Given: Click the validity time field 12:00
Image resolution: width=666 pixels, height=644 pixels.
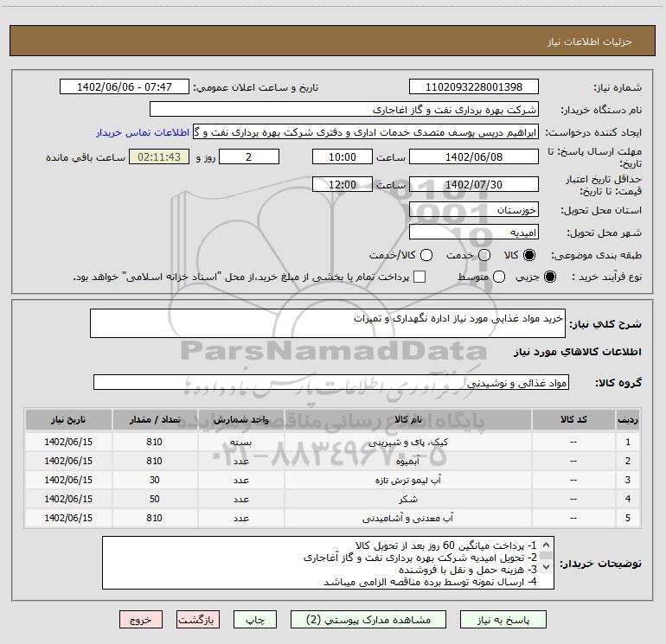Looking at the screenshot, I should coord(343,184).
